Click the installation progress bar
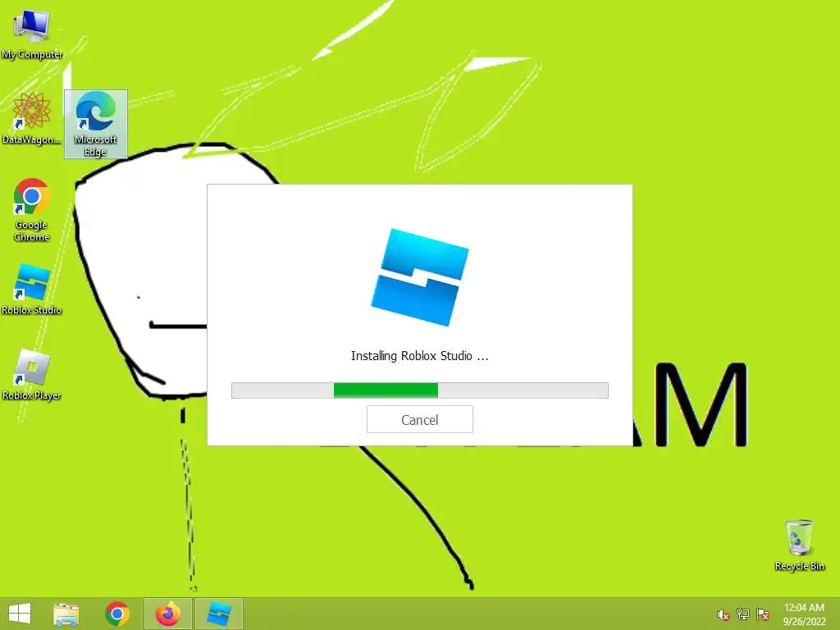 (x=419, y=390)
